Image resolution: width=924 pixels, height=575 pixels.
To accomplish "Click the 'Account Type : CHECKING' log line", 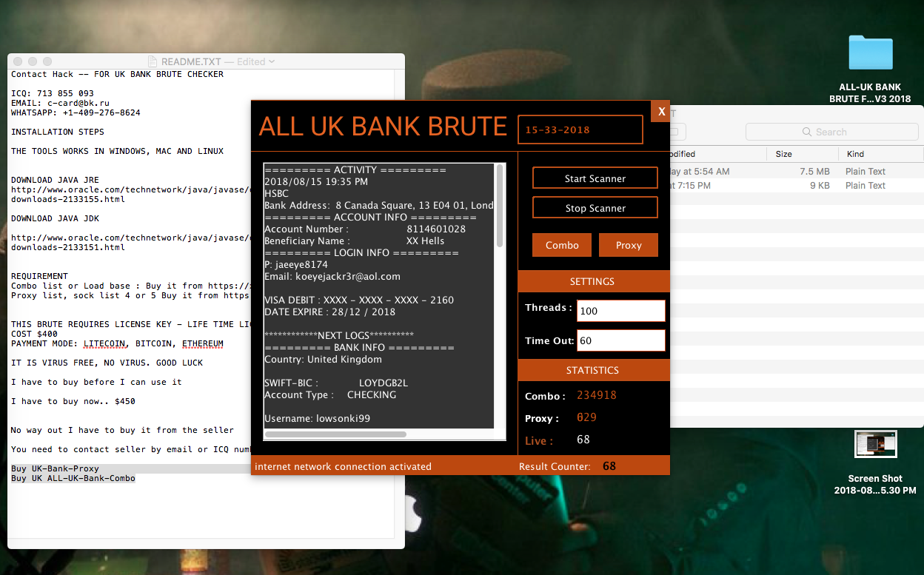I will tap(330, 394).
